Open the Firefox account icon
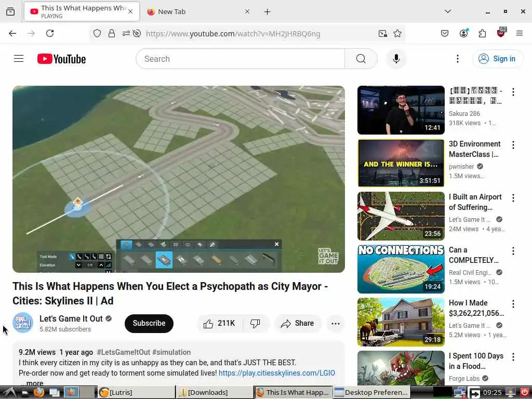Viewport: 532px width, 399px height. 463,33
